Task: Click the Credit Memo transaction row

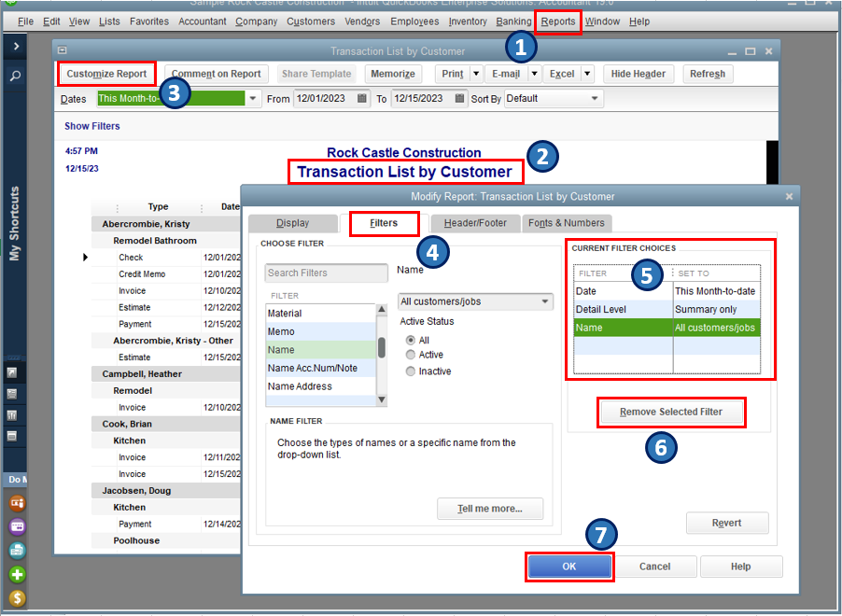Action: click(165, 273)
